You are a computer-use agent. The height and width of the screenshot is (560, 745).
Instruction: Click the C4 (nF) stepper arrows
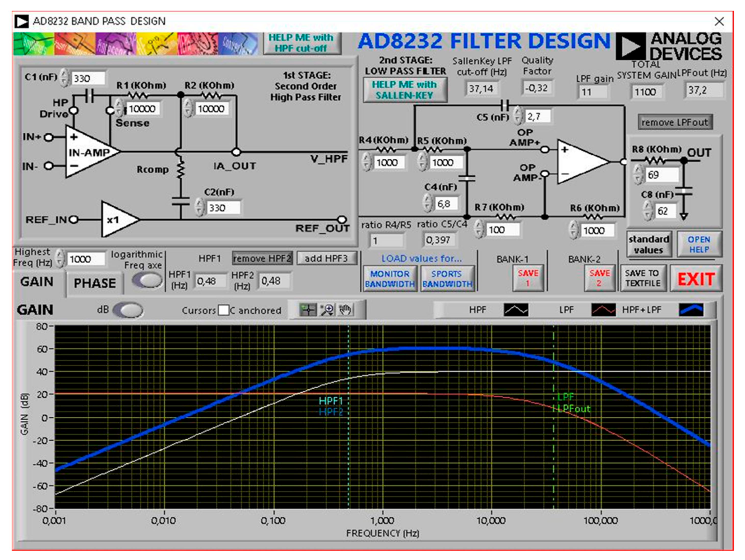coord(428,203)
